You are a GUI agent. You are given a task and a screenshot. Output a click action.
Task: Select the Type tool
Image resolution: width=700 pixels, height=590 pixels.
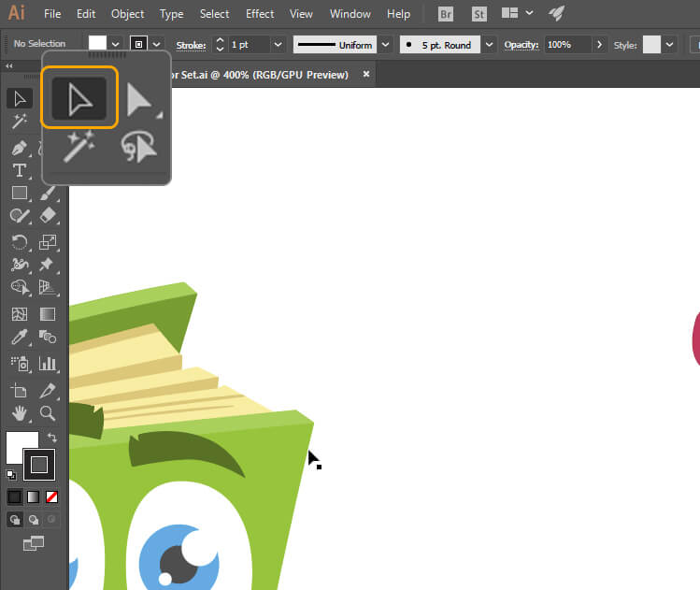point(20,170)
